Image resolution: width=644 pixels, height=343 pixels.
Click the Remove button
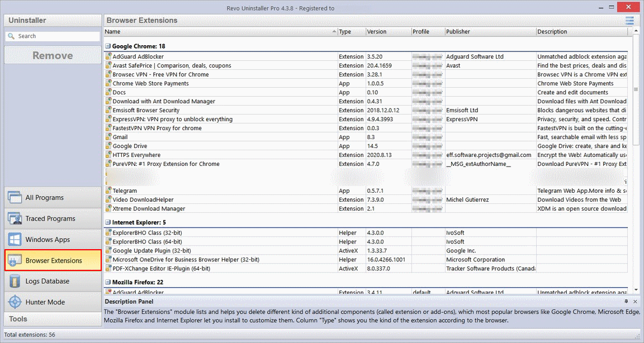click(x=53, y=55)
